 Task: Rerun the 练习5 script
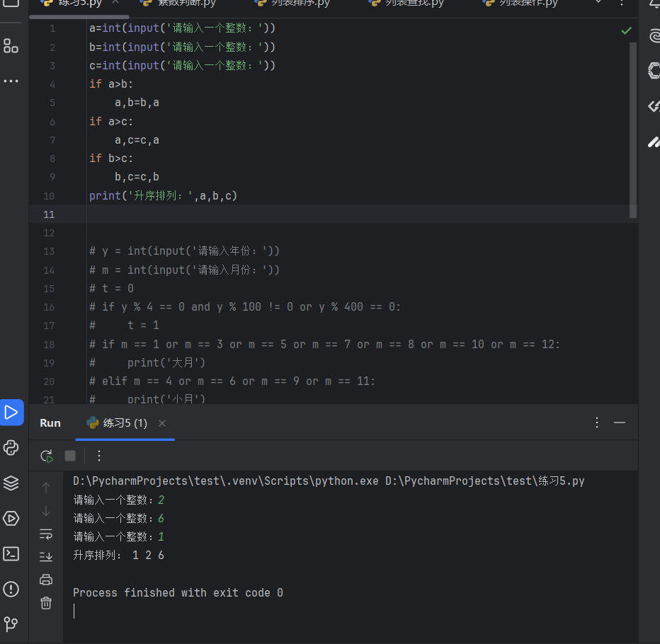coord(46,456)
